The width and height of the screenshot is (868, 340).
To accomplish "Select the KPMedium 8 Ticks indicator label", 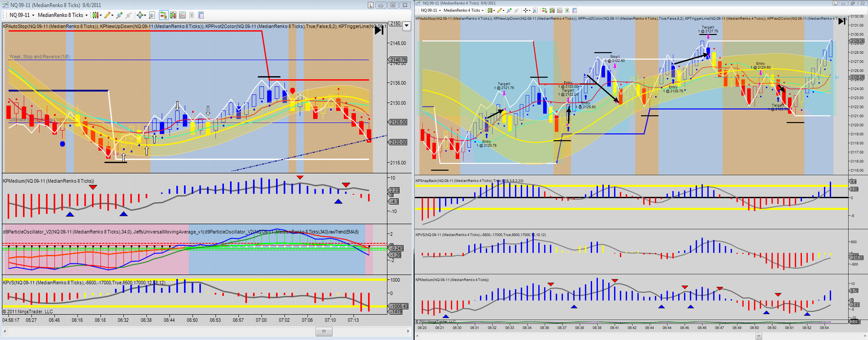I will (x=49, y=181).
